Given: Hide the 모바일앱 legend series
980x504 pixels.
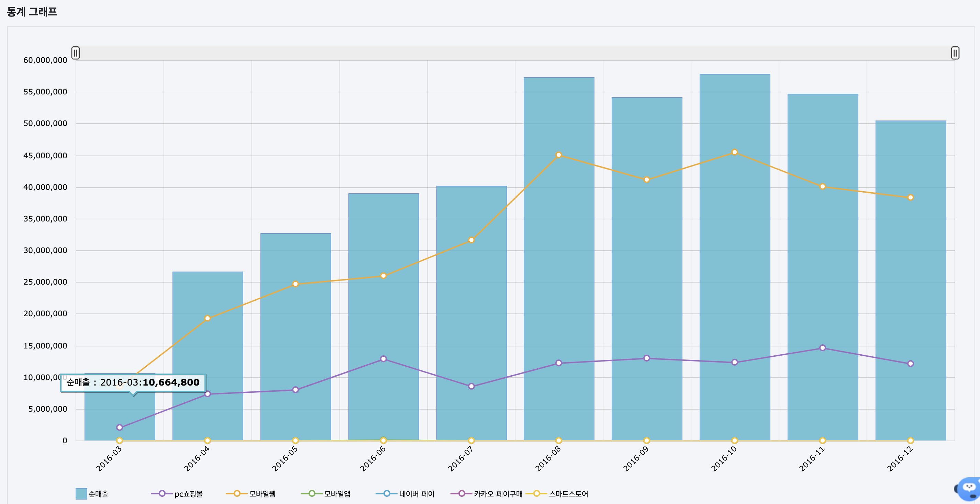Looking at the screenshot, I should tap(326, 494).
